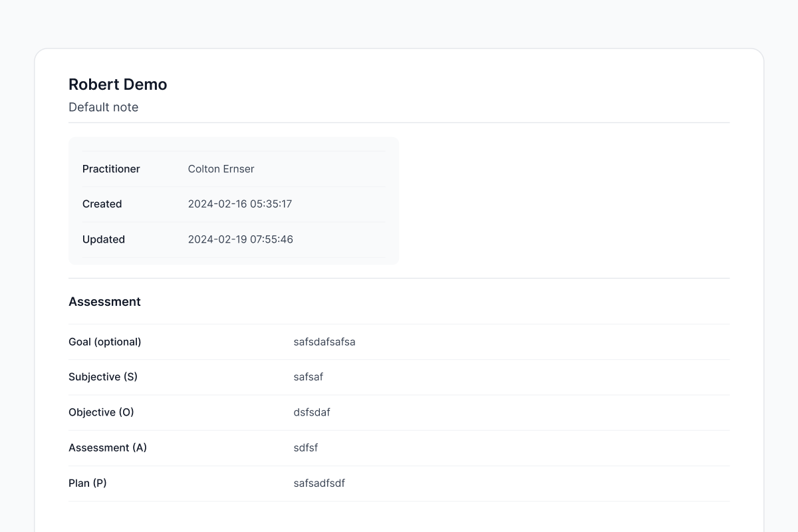Select the plan value safsadfsdf
This screenshot has width=798, height=532.
[319, 483]
